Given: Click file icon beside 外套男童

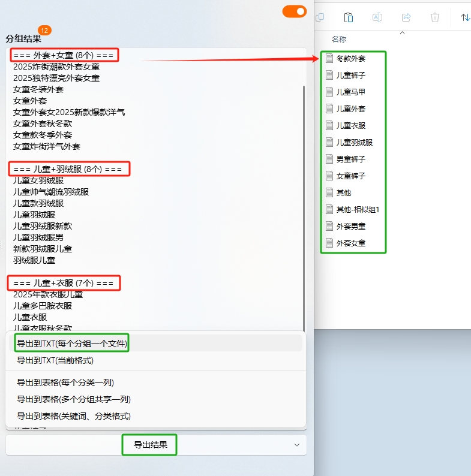Looking at the screenshot, I should click(x=329, y=226).
